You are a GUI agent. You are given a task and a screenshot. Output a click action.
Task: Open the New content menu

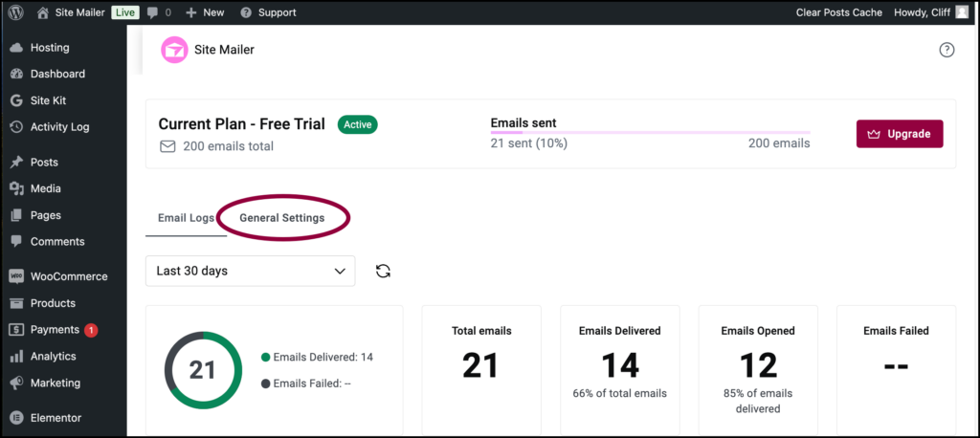205,12
